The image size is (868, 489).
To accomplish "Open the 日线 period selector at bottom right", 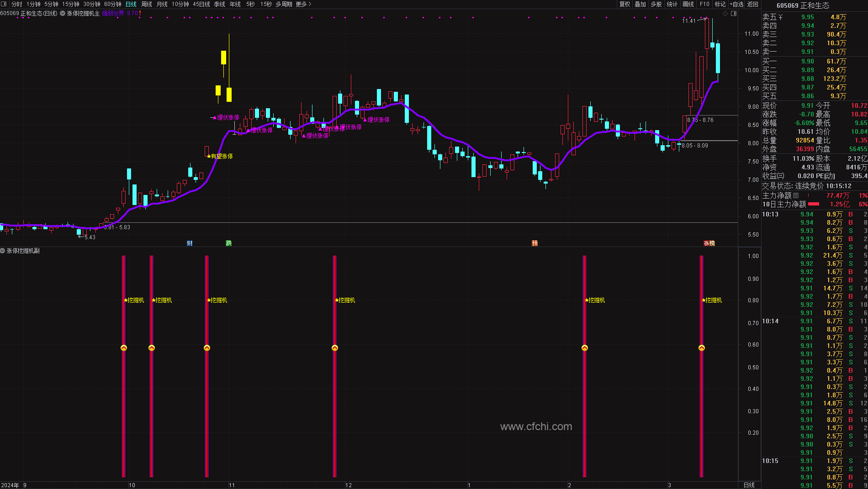I will coord(749,485).
